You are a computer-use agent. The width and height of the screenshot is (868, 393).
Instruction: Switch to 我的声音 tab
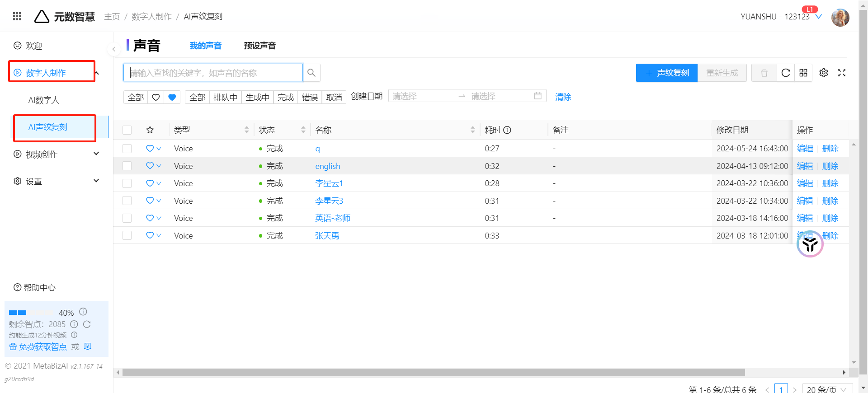[x=206, y=46]
